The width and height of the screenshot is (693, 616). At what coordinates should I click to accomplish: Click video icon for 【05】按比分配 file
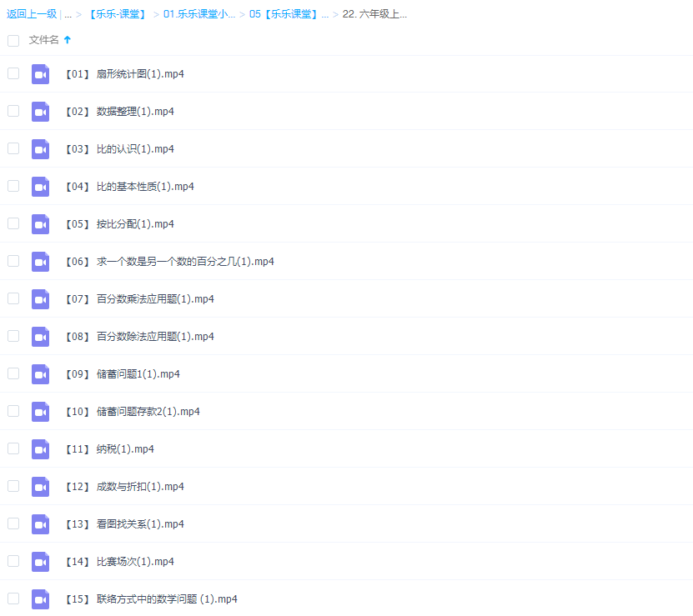tap(40, 224)
